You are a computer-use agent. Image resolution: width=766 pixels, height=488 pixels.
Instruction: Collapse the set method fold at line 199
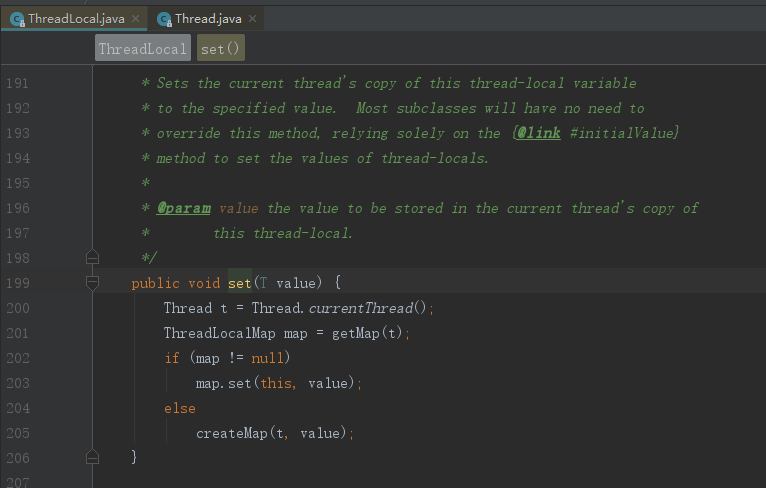92,282
